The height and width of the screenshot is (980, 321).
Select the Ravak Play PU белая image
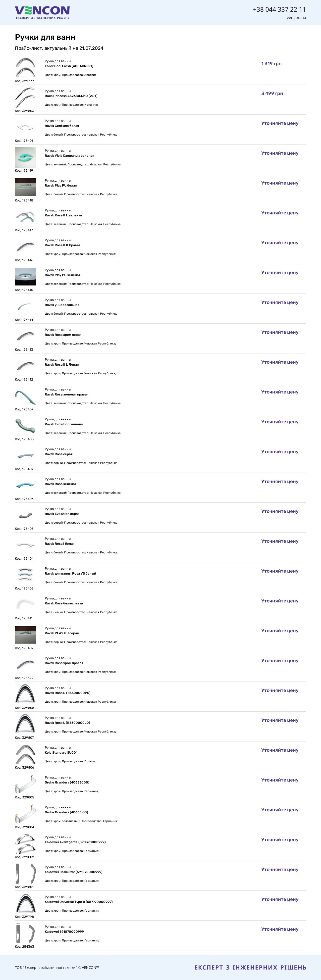[x=25, y=187]
